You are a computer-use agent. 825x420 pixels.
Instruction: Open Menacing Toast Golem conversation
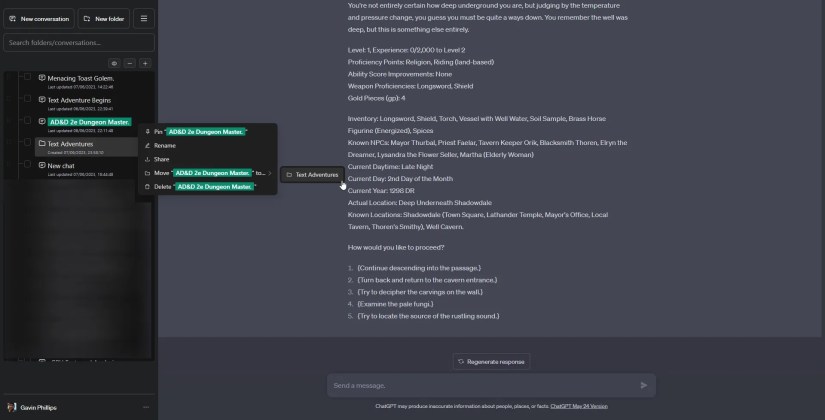point(81,78)
